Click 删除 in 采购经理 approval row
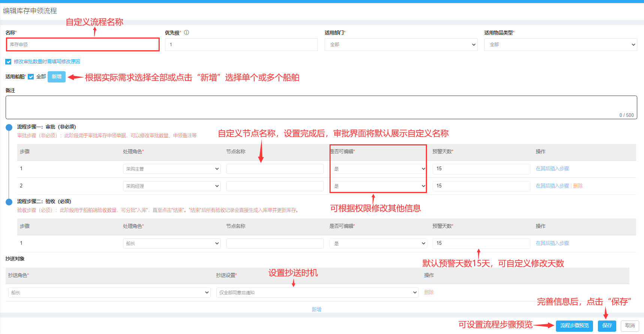644x334 pixels. tap(578, 186)
